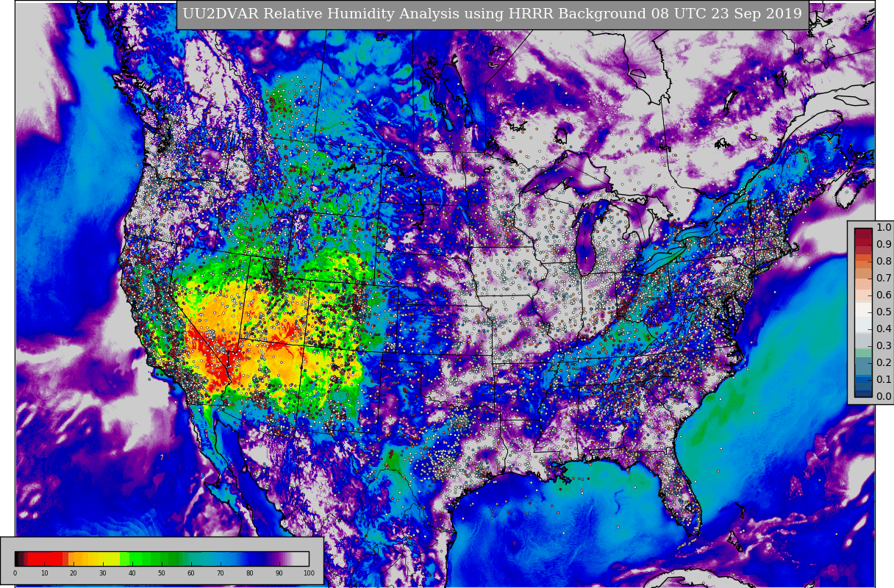Click the '60' tick label on humidity colorbar

point(191,573)
